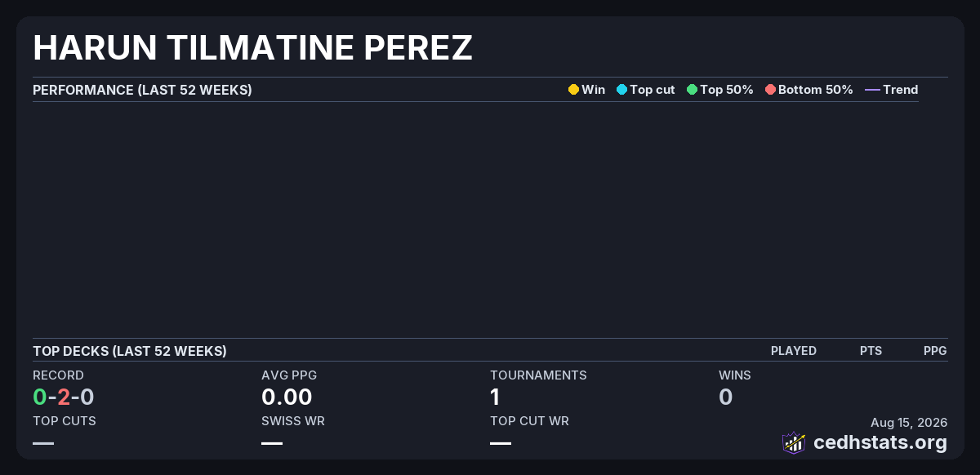This screenshot has height=475, width=980.
Task: Click the cedhstats.org logo icon
Action: pyautogui.click(x=794, y=442)
